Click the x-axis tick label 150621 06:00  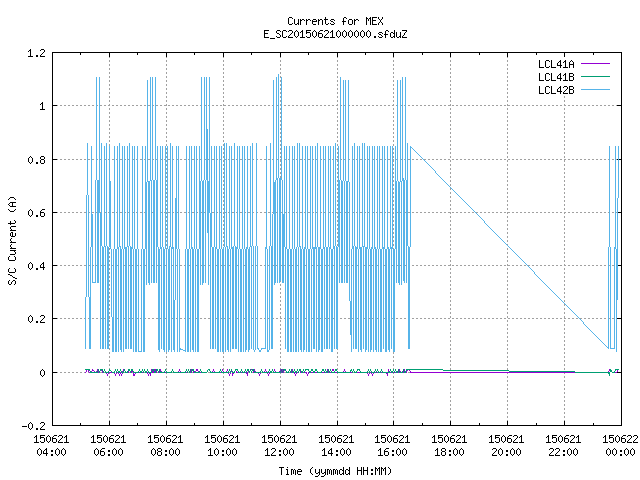click(x=109, y=446)
